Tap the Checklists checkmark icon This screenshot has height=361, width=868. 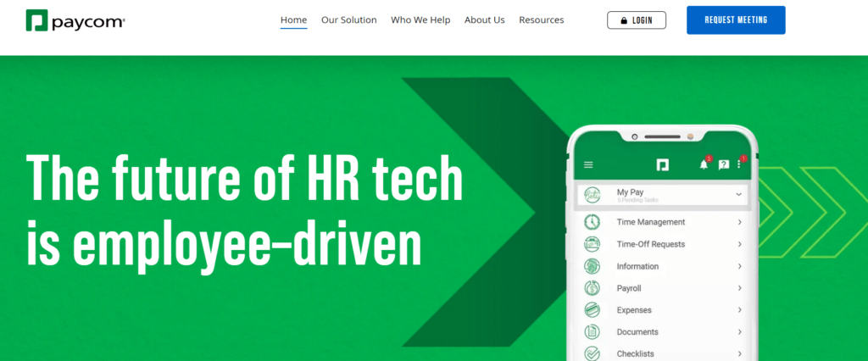point(593,353)
